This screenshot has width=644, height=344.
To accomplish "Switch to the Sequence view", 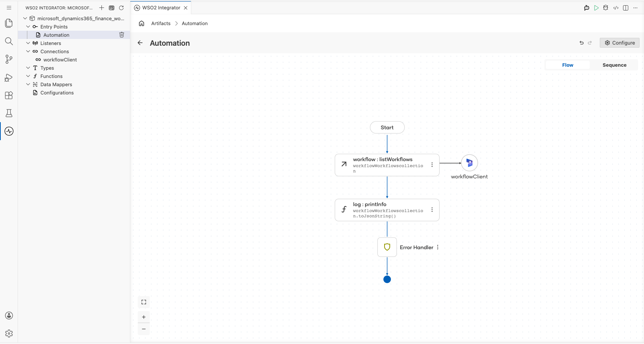I will (x=614, y=65).
